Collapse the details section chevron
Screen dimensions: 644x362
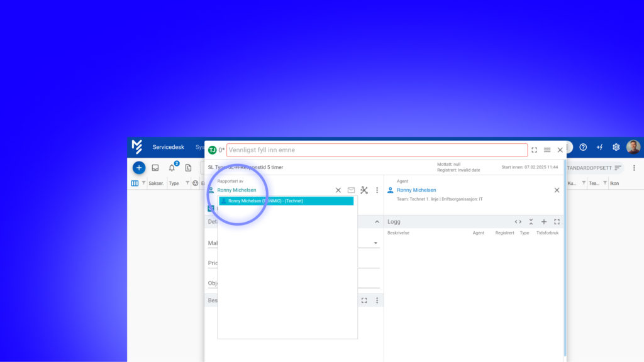click(377, 222)
